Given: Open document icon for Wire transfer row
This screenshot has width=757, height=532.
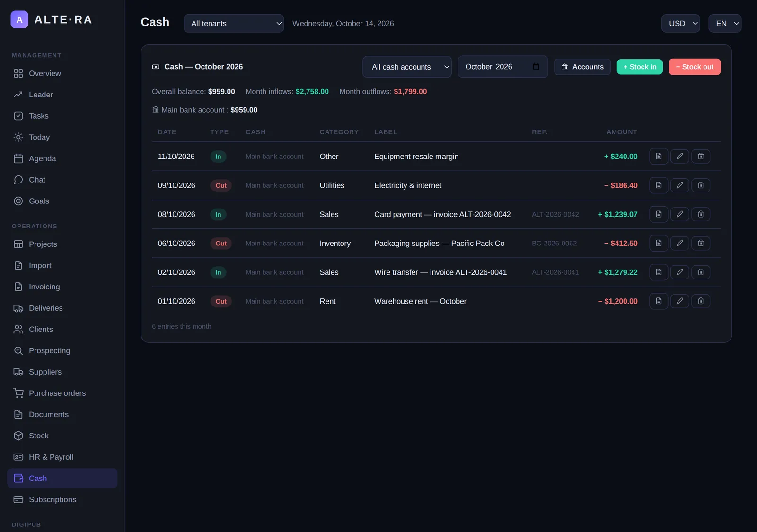Looking at the screenshot, I should 659,272.
